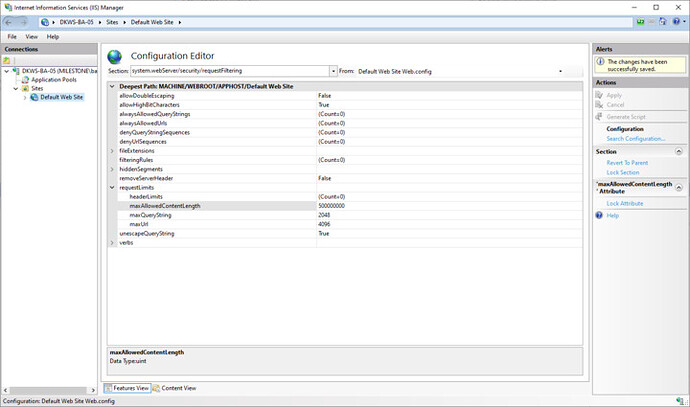Expand the fileExtensions row
Screen dimensions: 690x407
click(112, 151)
